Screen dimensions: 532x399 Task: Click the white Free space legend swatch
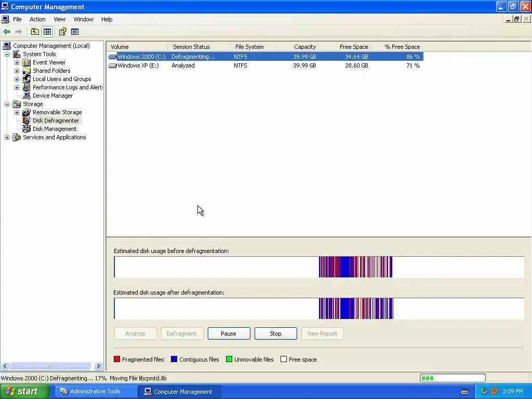point(284,360)
